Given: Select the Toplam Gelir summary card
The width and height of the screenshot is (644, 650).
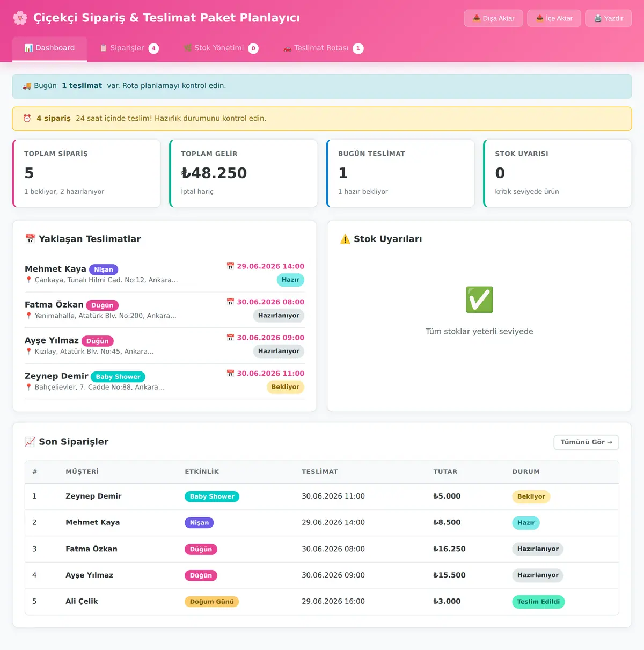Looking at the screenshot, I should (x=244, y=173).
